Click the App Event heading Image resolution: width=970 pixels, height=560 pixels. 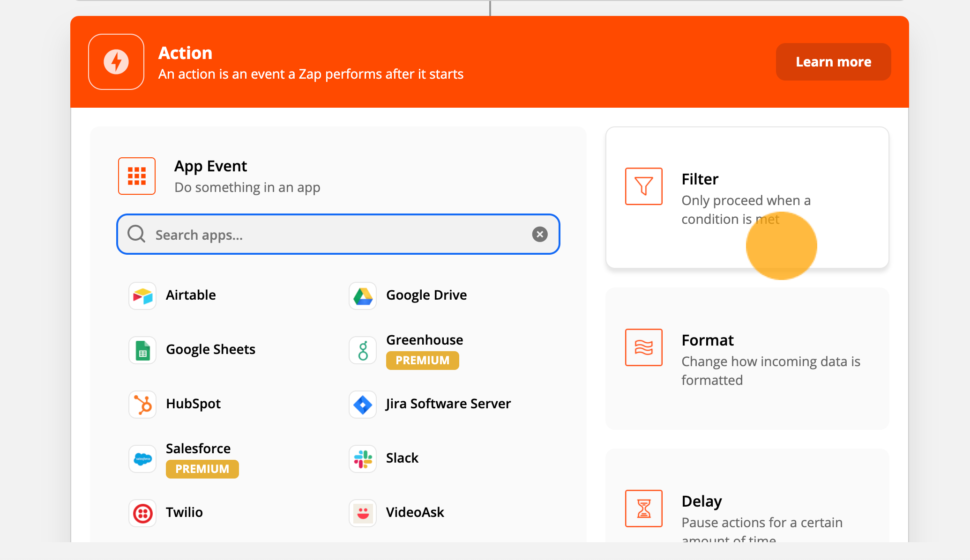coord(210,166)
